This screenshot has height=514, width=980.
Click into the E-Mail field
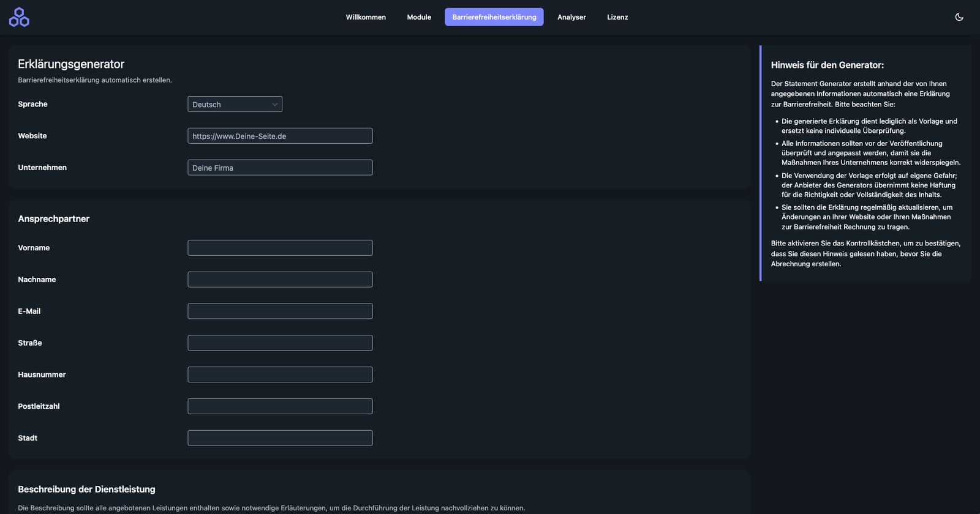tap(280, 311)
